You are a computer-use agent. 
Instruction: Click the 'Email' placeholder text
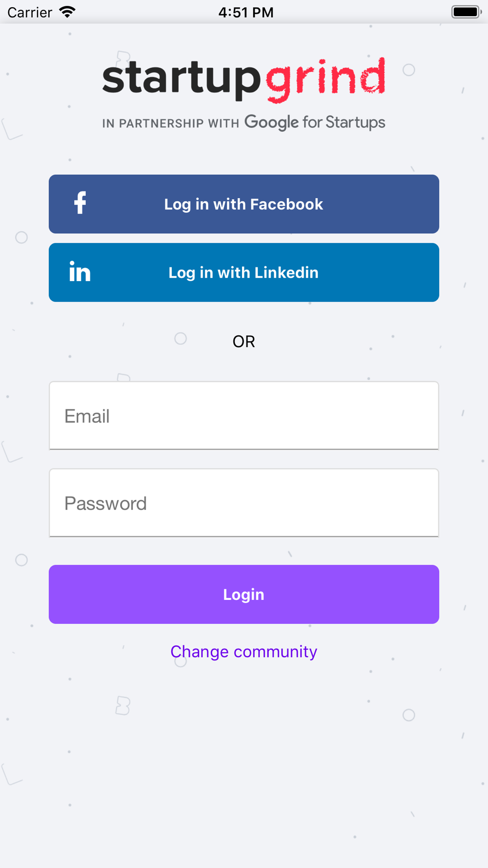[87, 416]
